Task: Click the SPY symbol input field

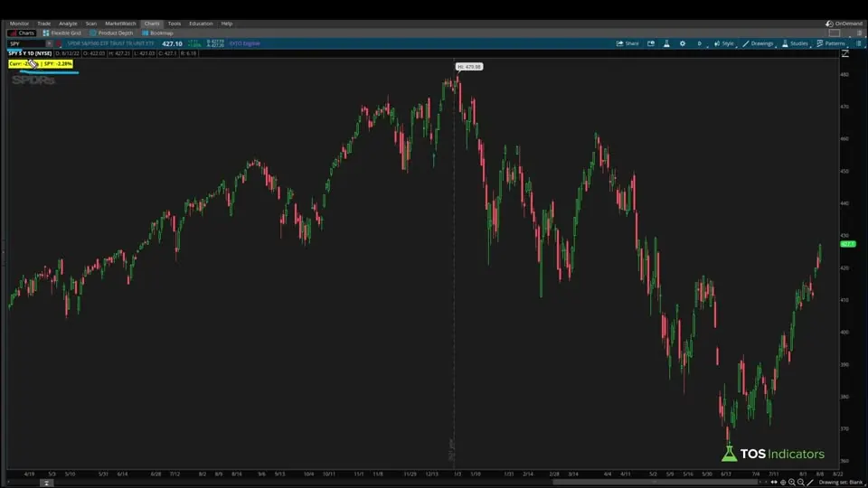Action: coord(26,43)
